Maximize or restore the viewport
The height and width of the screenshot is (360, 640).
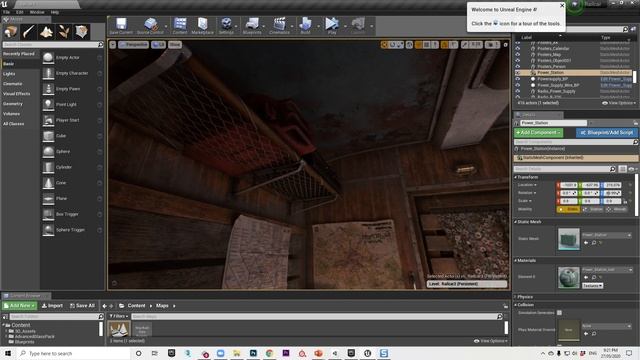(505, 44)
